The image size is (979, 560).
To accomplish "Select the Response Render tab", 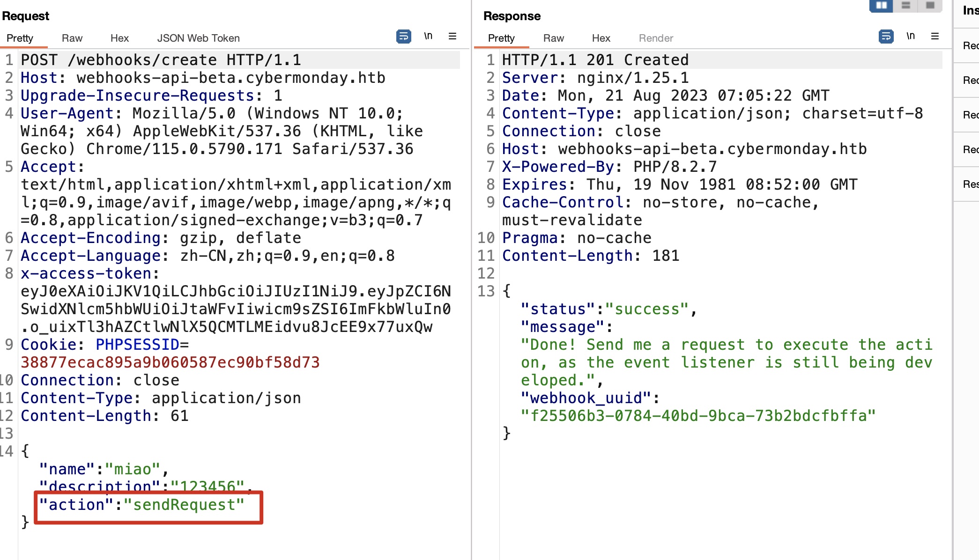I will coord(656,38).
